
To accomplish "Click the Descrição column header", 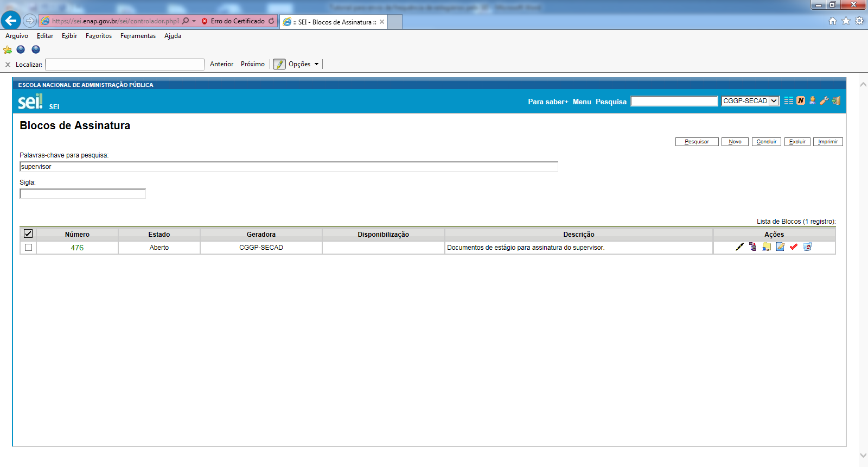I will click(x=578, y=235).
